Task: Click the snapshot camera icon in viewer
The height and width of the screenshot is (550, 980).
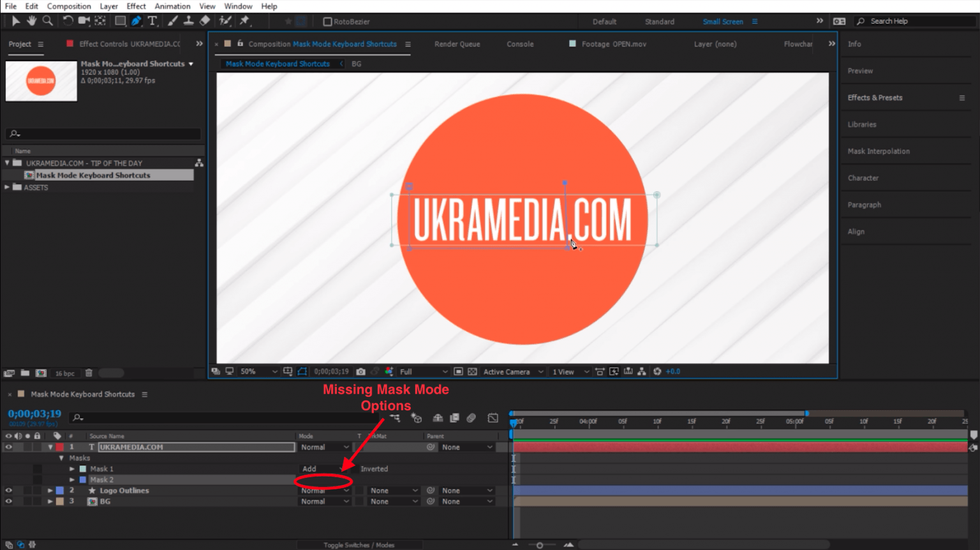Action: (360, 371)
